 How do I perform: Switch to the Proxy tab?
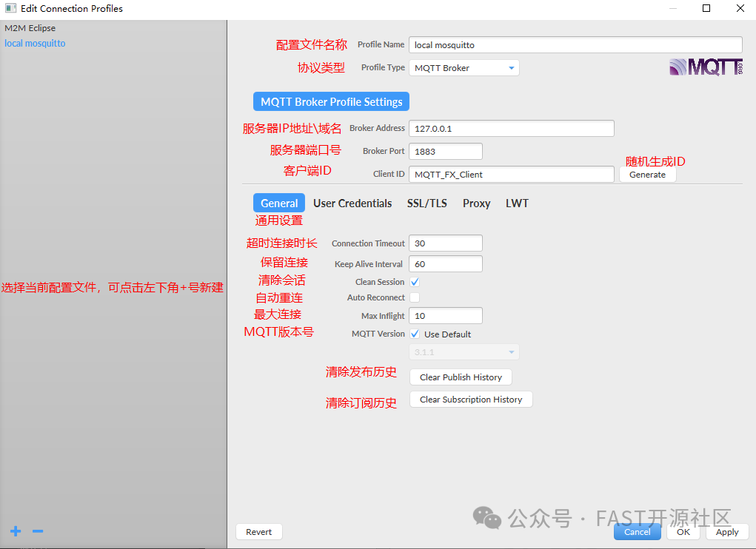[476, 203]
